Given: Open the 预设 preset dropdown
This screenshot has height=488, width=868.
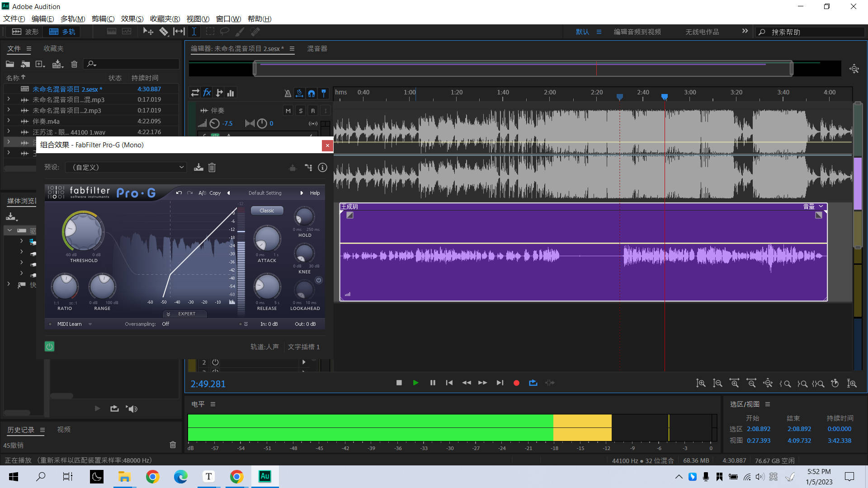Looking at the screenshot, I should (x=126, y=167).
